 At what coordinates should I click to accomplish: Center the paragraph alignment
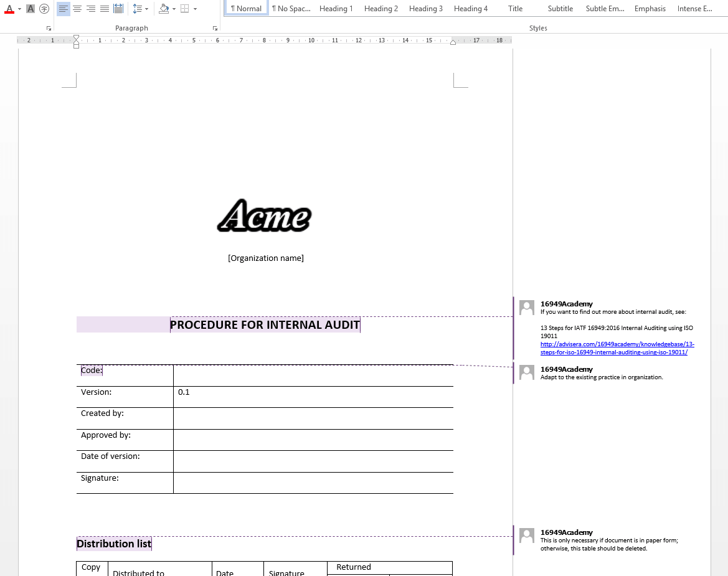click(77, 9)
